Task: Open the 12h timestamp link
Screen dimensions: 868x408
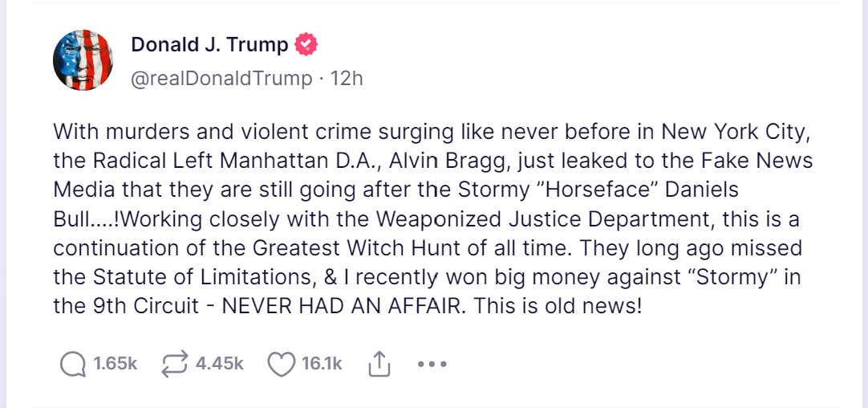Action: coord(347,78)
